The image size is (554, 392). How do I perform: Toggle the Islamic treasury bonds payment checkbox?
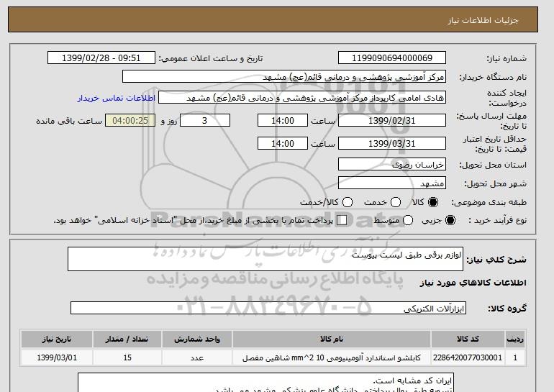(342, 220)
